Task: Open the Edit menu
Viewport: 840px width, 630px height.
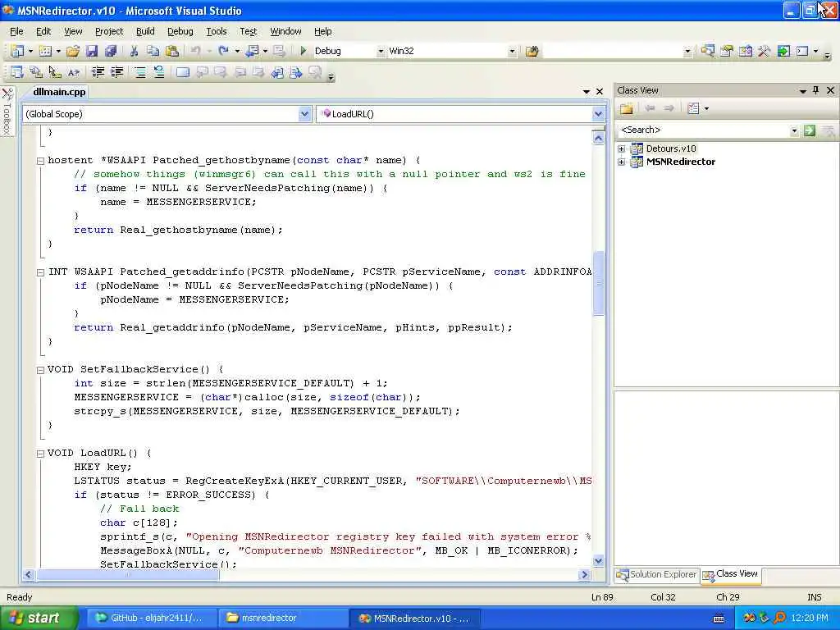Action: tap(43, 32)
